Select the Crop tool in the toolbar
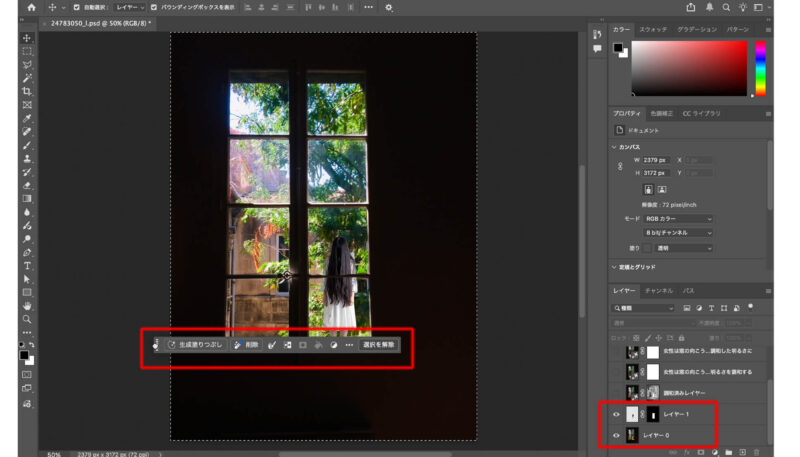This screenshot has width=800, height=457. pos(27,91)
